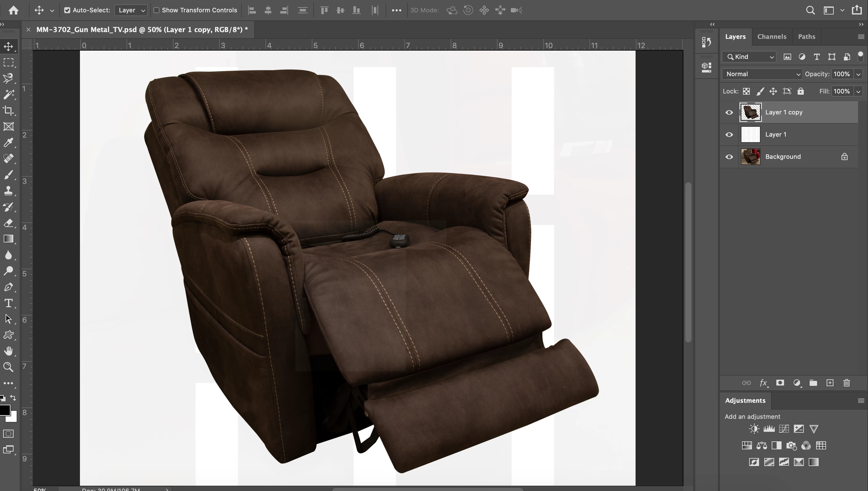868x491 pixels.
Task: Select the Layer 1 layer row
Action: pyautogui.click(x=803, y=134)
